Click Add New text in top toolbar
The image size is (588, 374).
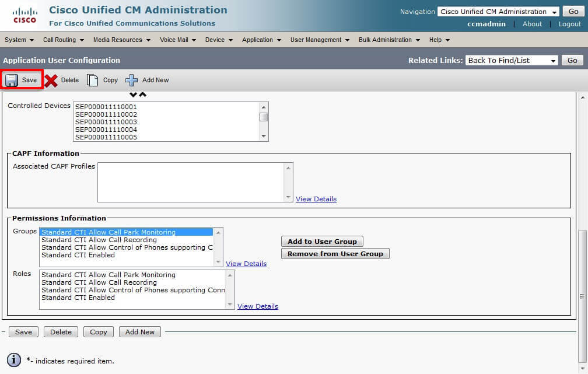click(155, 81)
